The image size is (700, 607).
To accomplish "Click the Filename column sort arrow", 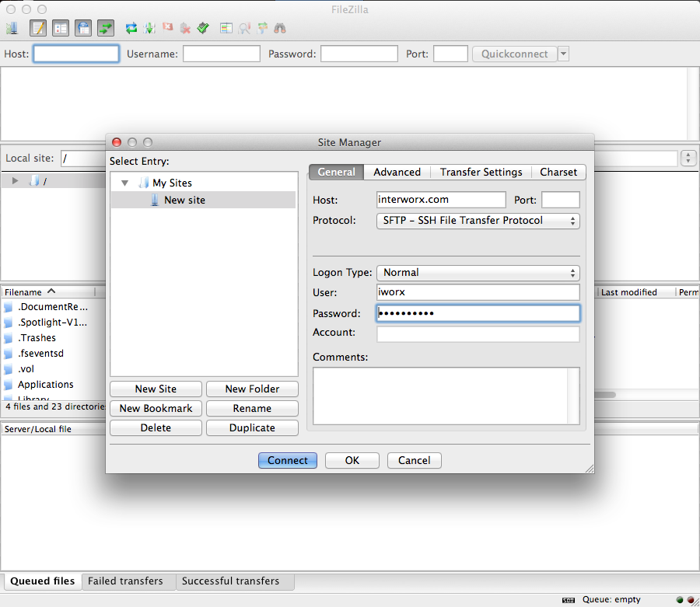I will 51,291.
